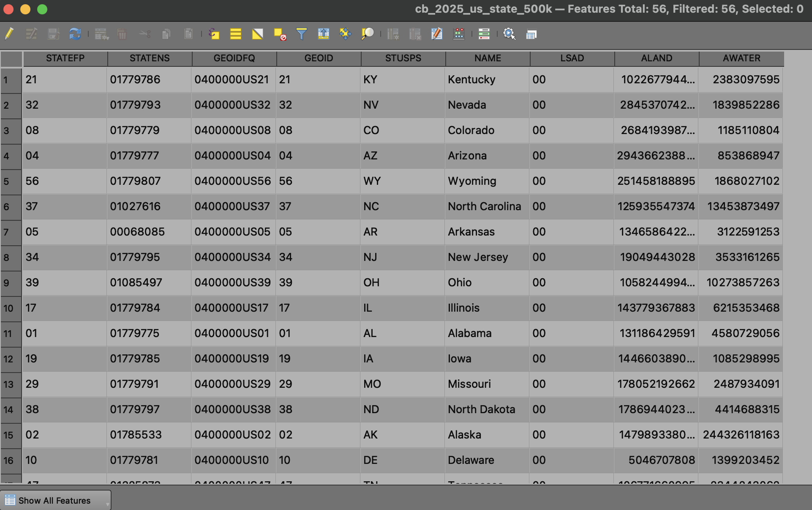Open the field calculator abacus
The height and width of the screenshot is (510, 812).
coord(459,34)
